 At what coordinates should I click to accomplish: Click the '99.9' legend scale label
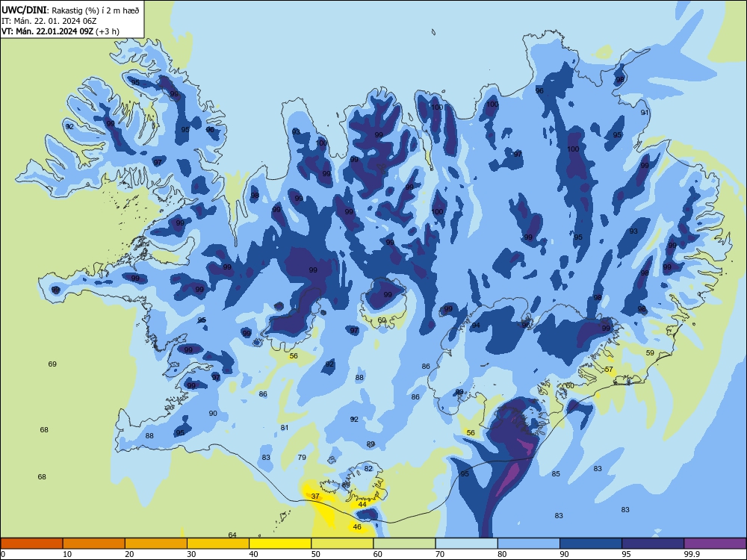[691, 554]
